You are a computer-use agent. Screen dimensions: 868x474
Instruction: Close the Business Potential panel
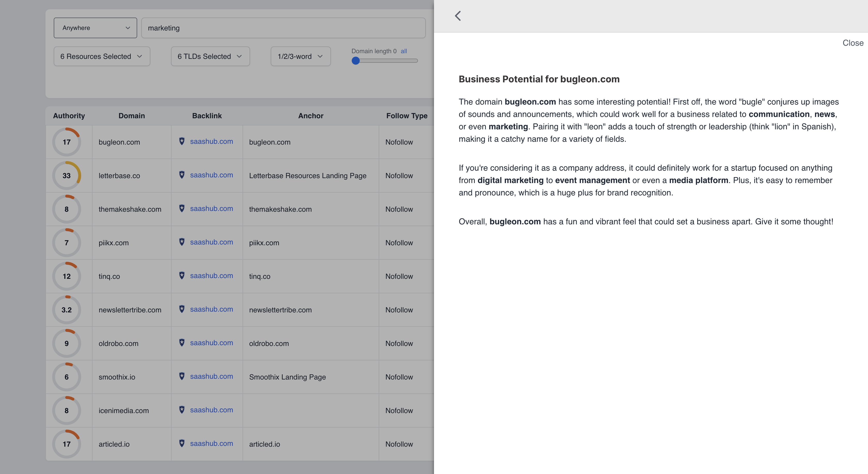point(853,43)
